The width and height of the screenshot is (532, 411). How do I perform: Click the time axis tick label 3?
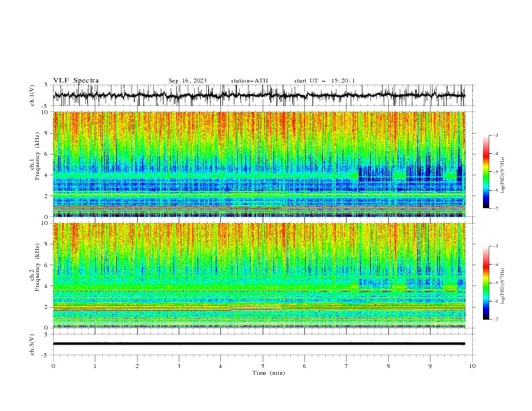(179, 366)
